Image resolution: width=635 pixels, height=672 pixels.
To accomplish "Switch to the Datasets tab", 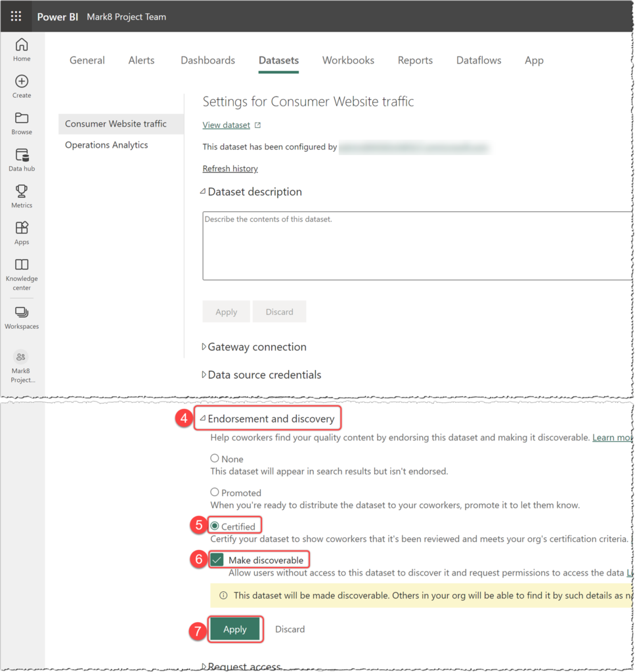I will [278, 60].
